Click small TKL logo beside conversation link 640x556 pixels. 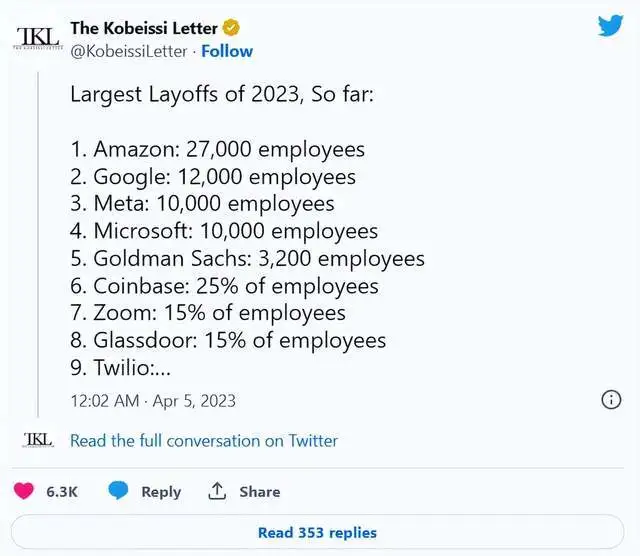(x=38, y=439)
